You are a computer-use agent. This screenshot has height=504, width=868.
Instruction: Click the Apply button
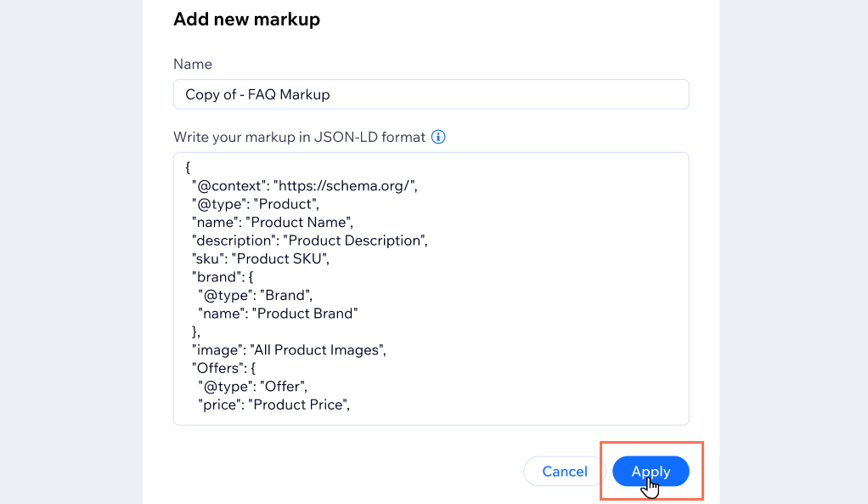pyautogui.click(x=651, y=471)
